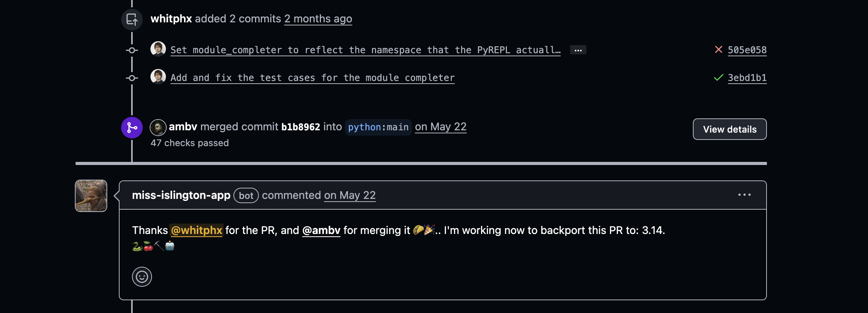Click ambv's small avatar next to merged commit

(x=158, y=127)
